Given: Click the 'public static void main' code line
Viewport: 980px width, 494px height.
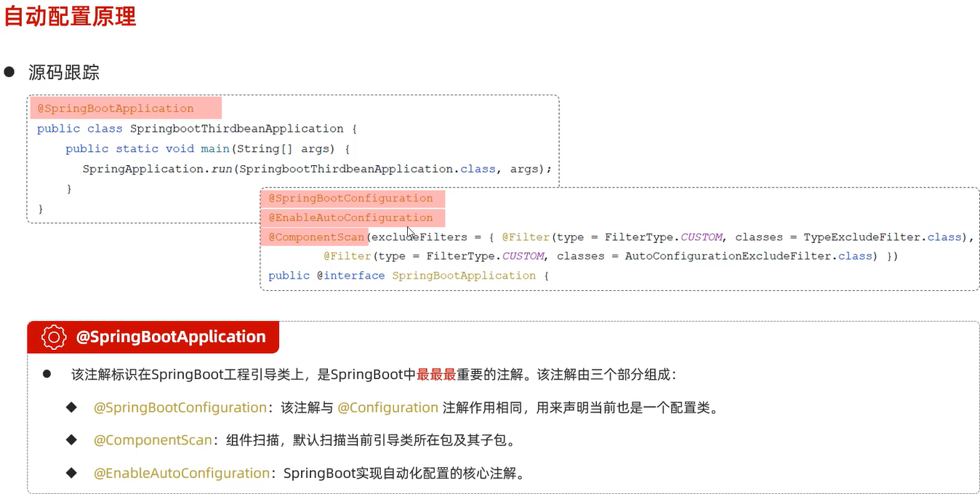Looking at the screenshot, I should [208, 148].
